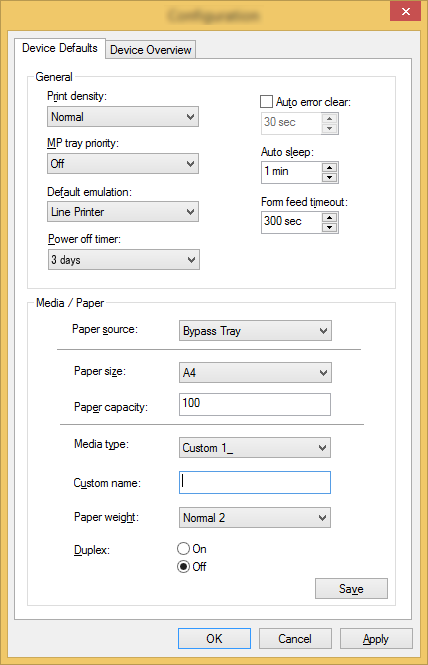Screen dimensions: 428x665
Task: Increase the Auto error clear seconds
Action: pos(330,118)
